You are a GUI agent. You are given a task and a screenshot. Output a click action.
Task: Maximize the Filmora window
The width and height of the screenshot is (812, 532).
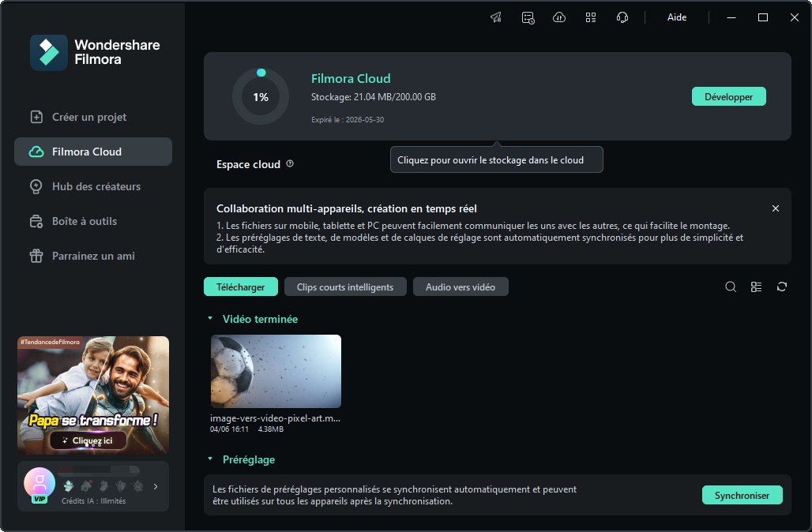pos(763,17)
